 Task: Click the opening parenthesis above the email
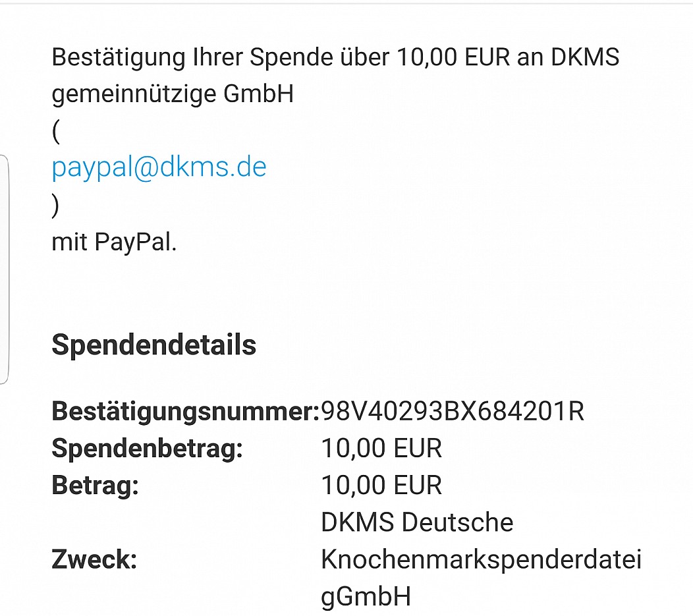[x=56, y=131]
